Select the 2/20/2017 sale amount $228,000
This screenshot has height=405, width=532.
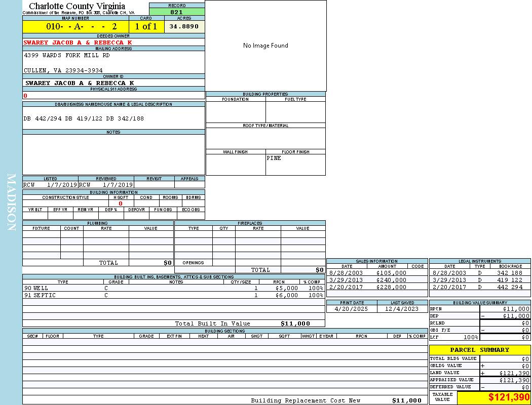[x=391, y=287]
